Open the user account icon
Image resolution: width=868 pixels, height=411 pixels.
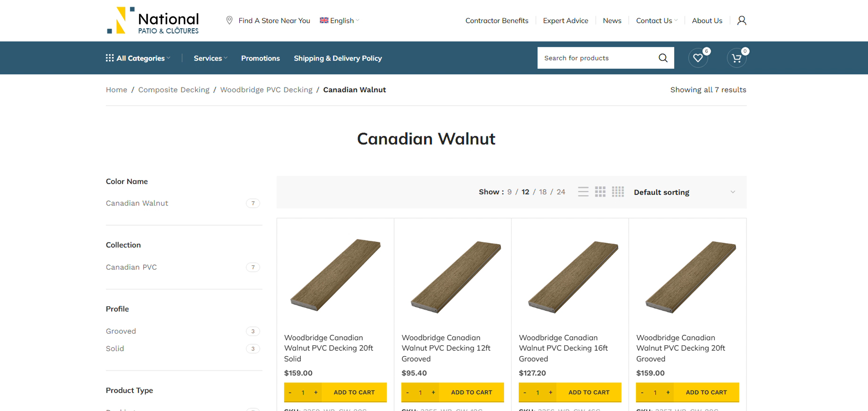coord(741,21)
